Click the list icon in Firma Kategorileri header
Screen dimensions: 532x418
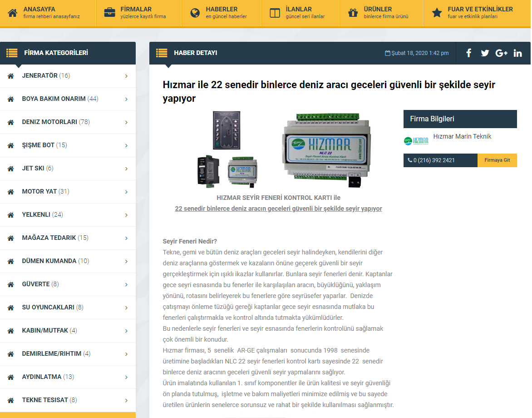[12, 53]
